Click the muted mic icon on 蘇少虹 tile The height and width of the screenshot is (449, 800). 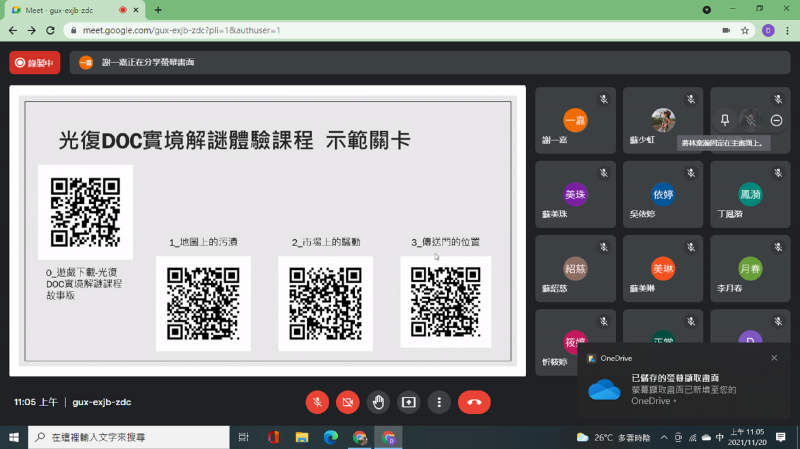coord(691,99)
